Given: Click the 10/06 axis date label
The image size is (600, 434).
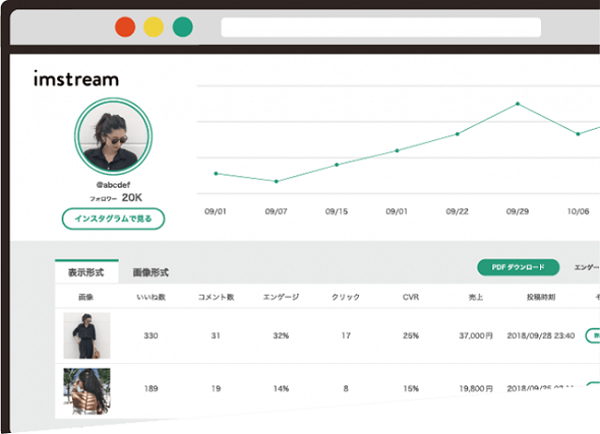Looking at the screenshot, I should pos(578,211).
